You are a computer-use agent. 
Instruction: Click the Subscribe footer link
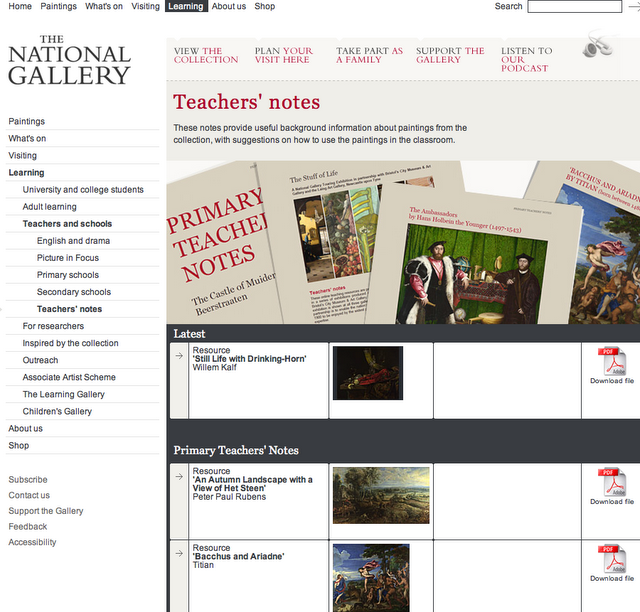coord(28,480)
